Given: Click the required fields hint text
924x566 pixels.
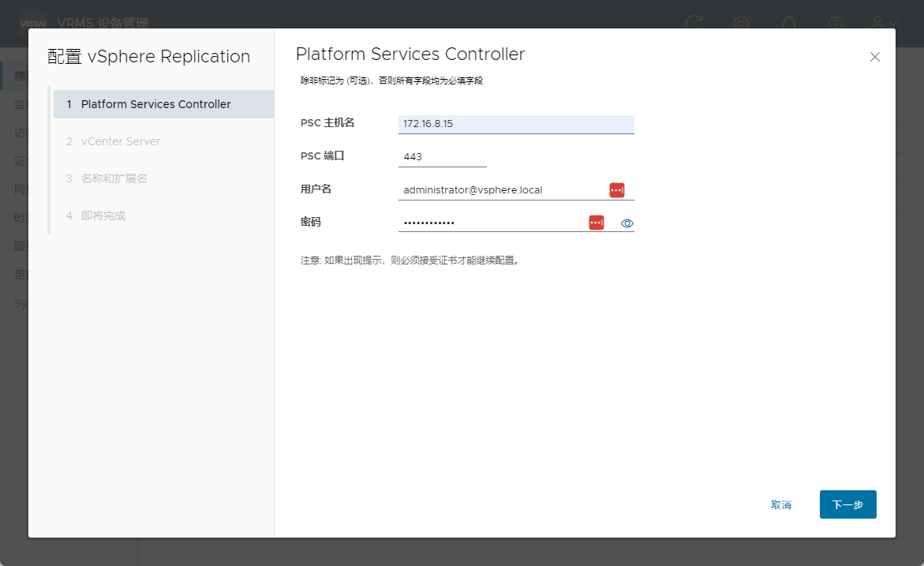Looking at the screenshot, I should point(391,81).
